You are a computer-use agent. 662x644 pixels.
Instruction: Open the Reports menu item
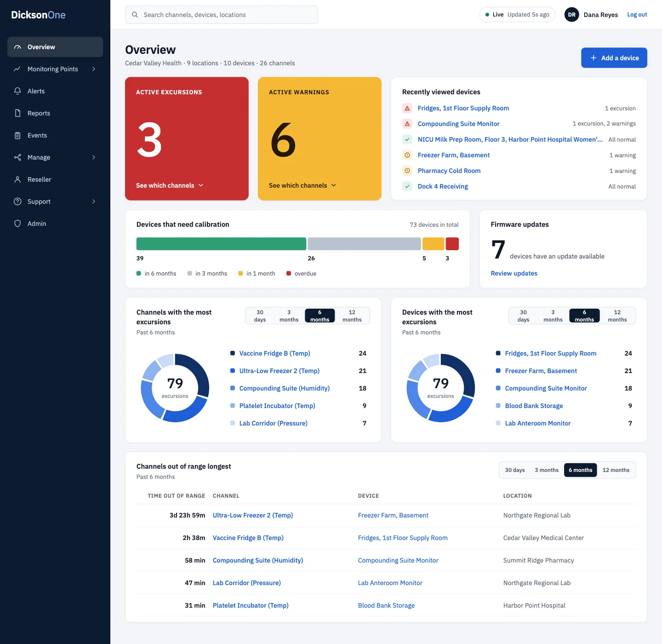[55, 113]
